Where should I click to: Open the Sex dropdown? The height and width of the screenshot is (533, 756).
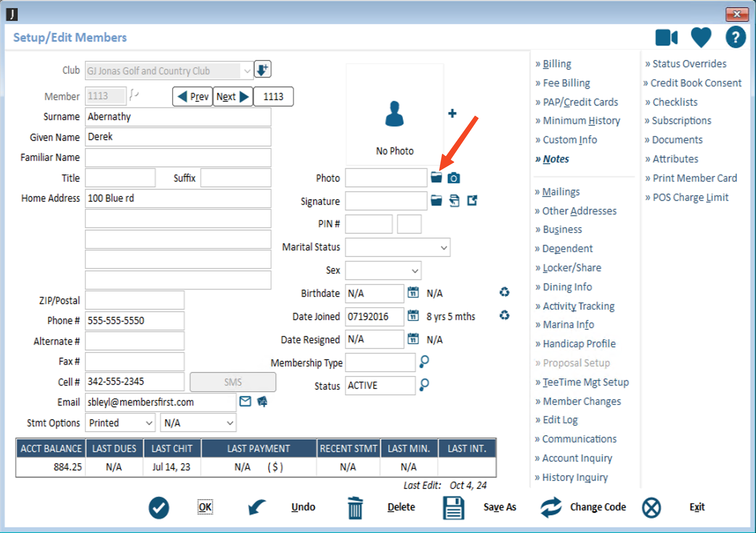[x=415, y=271]
